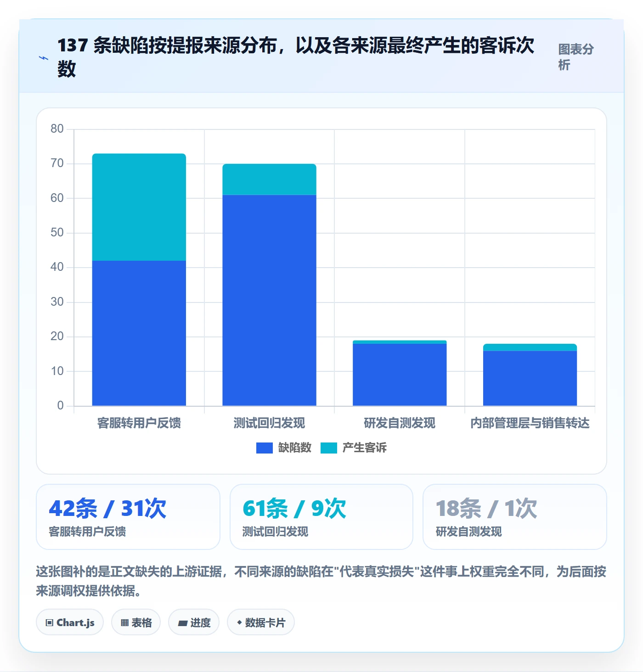This screenshot has width=643, height=672.
Task: Click the blue bar of 研发自测发现
Action: tap(400, 375)
